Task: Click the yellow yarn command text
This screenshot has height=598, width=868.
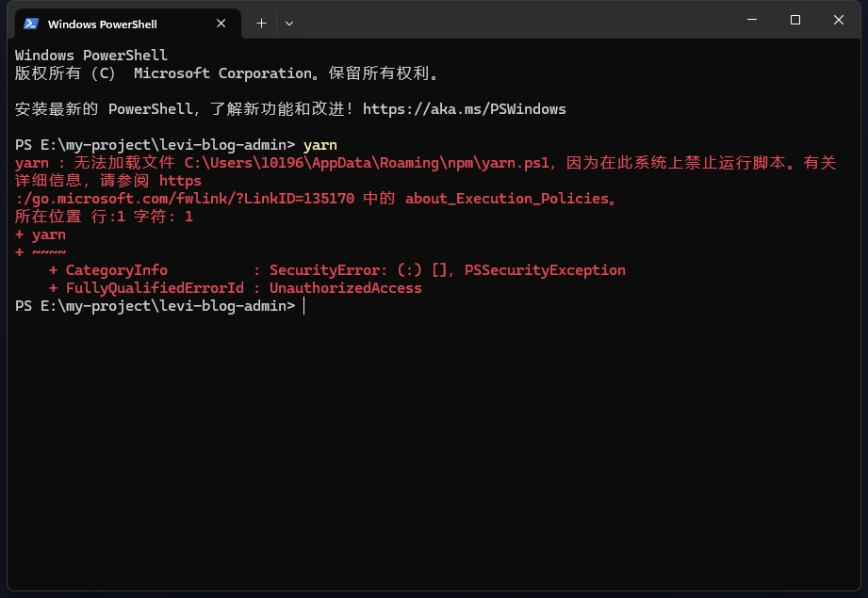Action: (x=320, y=145)
